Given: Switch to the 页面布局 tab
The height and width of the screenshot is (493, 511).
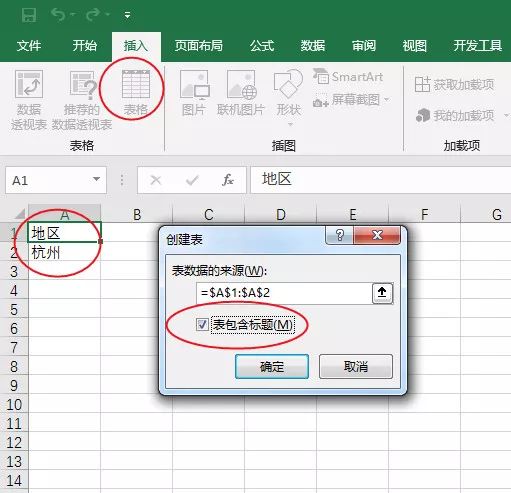Looking at the screenshot, I should click(x=199, y=46).
